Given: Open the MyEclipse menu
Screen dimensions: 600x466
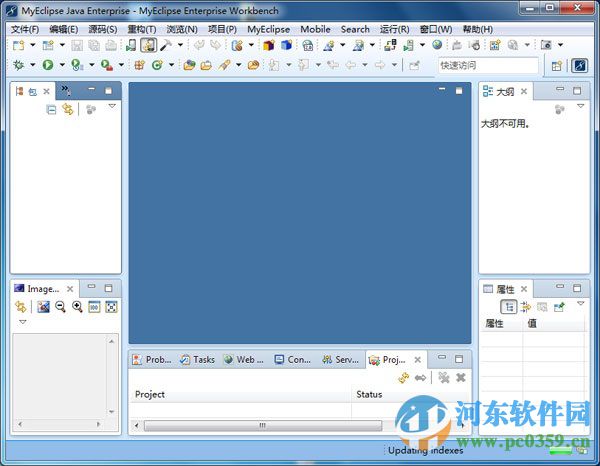Looking at the screenshot, I should [x=268, y=29].
